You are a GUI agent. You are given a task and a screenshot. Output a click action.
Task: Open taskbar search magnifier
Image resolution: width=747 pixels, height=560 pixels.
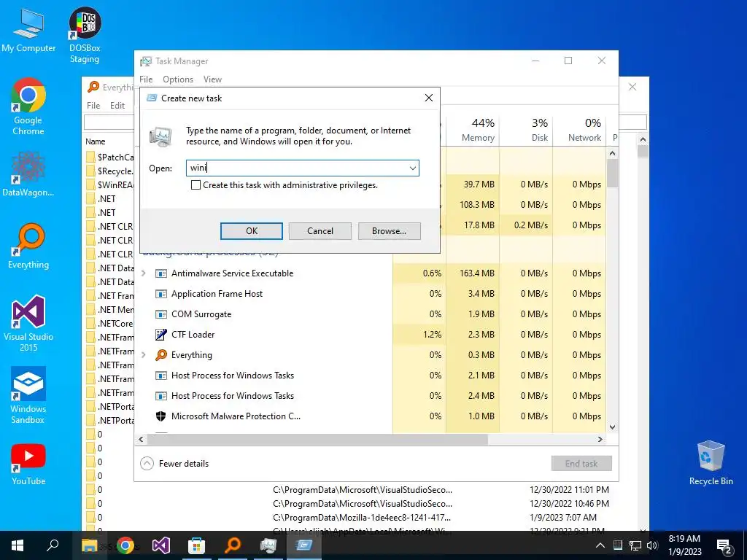53,545
